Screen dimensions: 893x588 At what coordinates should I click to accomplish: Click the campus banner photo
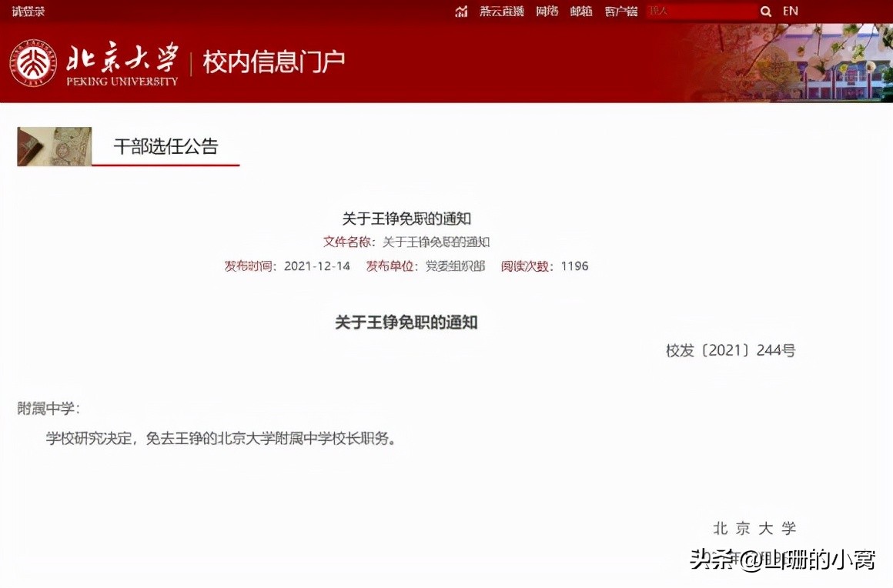(x=789, y=62)
